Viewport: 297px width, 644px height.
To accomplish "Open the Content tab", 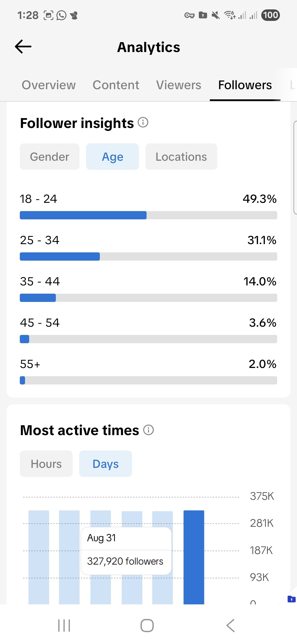I will 116,85.
